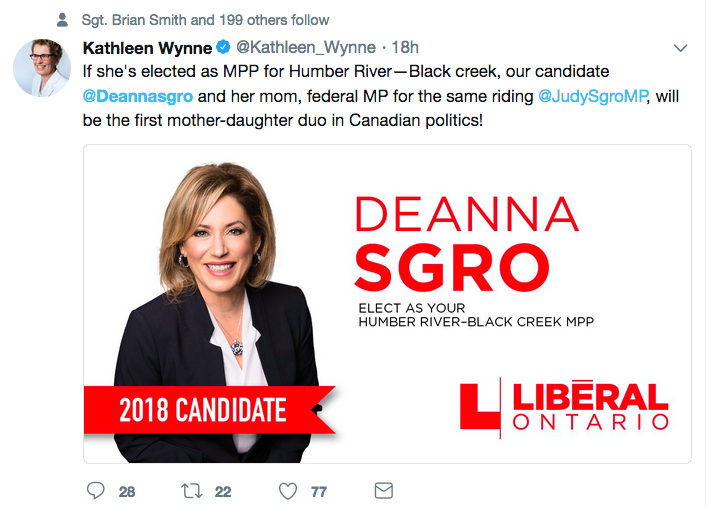This screenshot has width=706, height=507.
Task: Click the reply speech bubble icon
Action: point(96,491)
